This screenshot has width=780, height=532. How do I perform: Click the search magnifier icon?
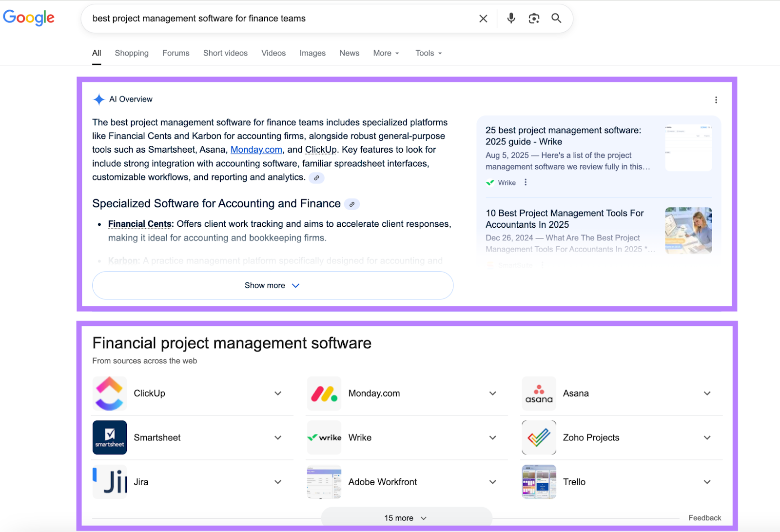click(556, 18)
